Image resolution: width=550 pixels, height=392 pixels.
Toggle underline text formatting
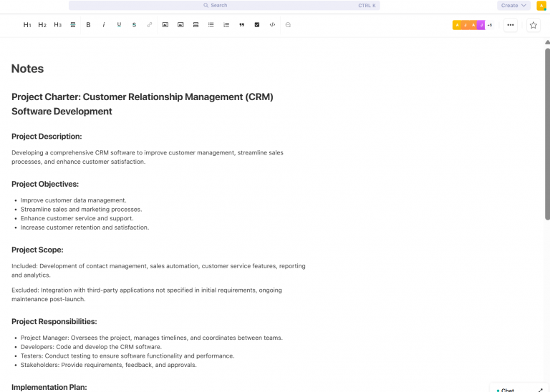click(119, 25)
